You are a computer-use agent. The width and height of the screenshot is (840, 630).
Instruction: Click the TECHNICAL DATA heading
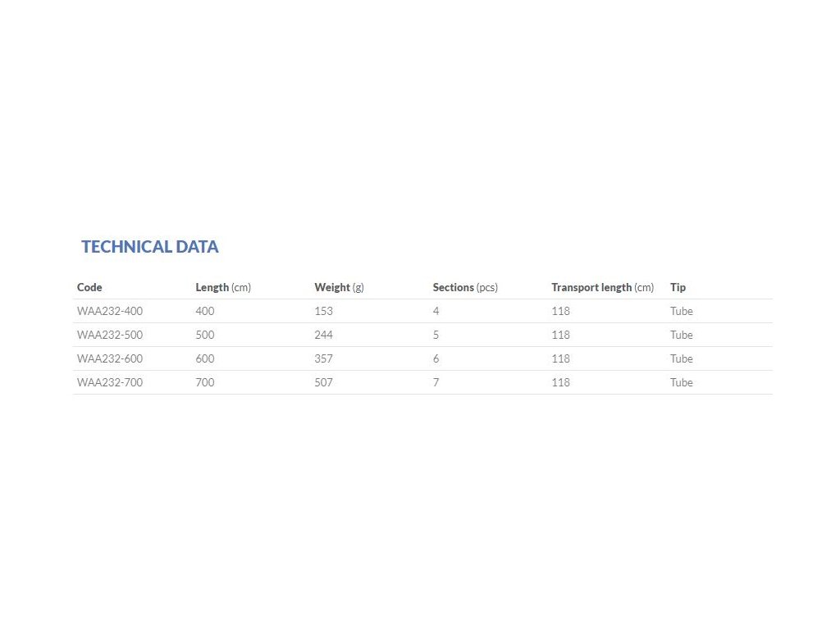(150, 247)
